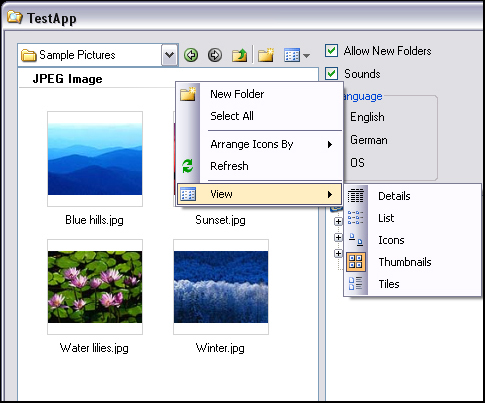Select the highlighted Thumbnails view icon
Screen dimensions: 485x403
pos(356,262)
